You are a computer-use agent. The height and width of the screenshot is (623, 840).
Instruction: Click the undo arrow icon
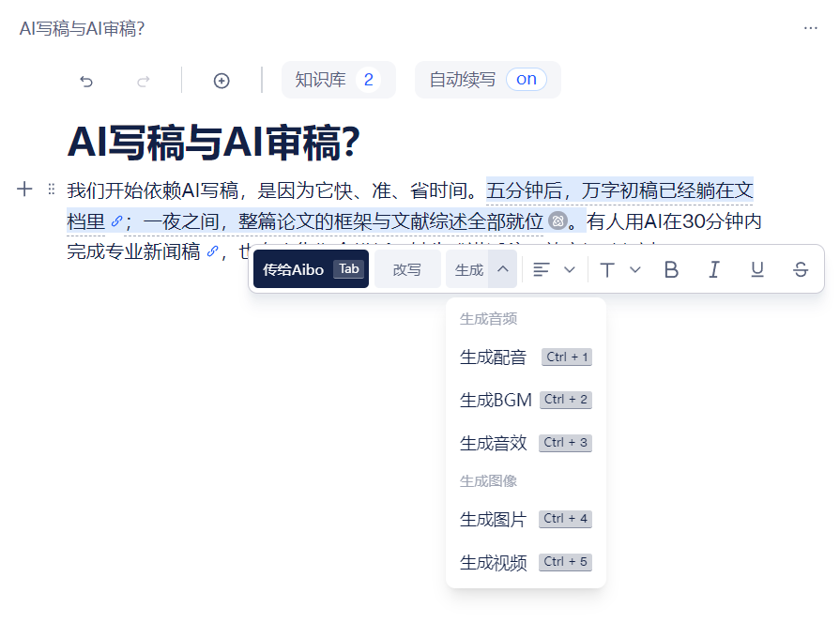(86, 81)
